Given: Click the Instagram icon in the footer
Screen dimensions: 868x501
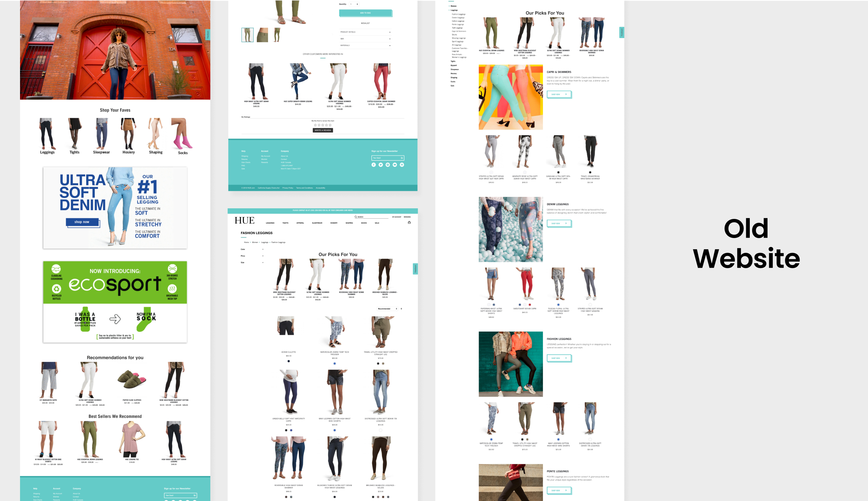Looking at the screenshot, I should (402, 165).
